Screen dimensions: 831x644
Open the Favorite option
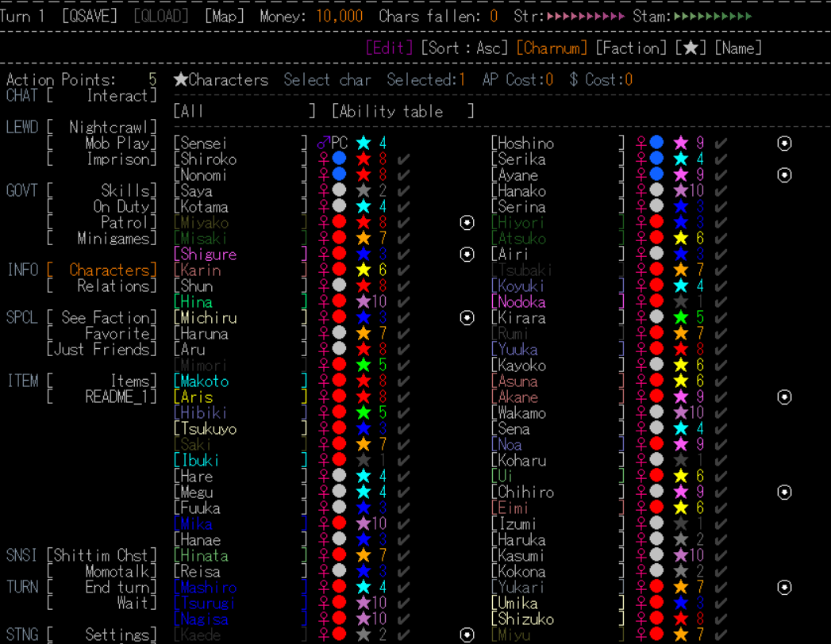coord(102,334)
